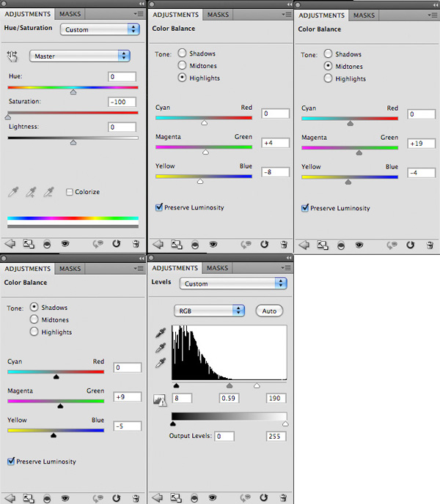Click return arrow icon in Hue/Saturation panel
This screenshot has height=504, width=440.
click(11, 244)
